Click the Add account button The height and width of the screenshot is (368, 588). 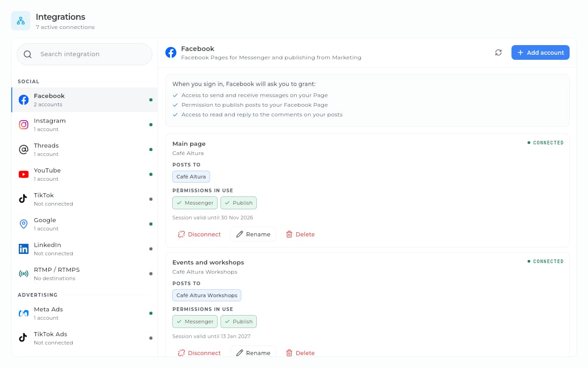[540, 52]
